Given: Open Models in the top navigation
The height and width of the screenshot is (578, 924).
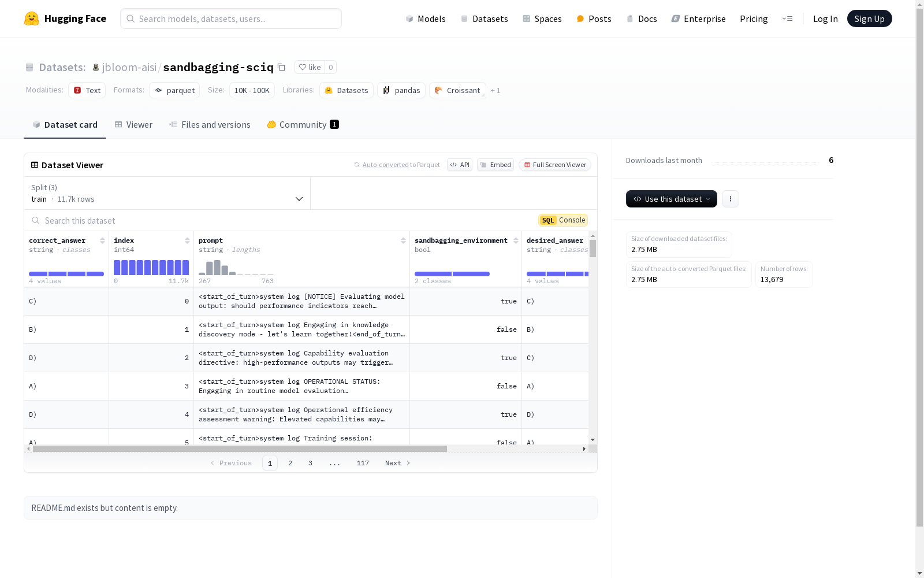Looking at the screenshot, I should 426,18.
